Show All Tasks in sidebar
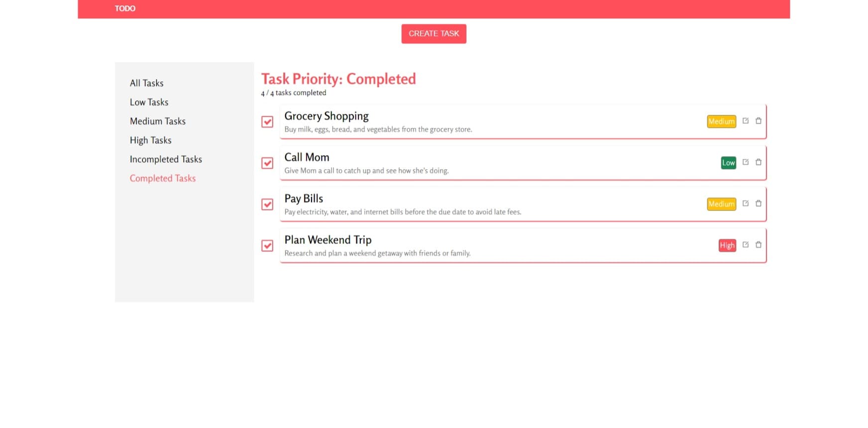868x428 pixels. click(147, 83)
